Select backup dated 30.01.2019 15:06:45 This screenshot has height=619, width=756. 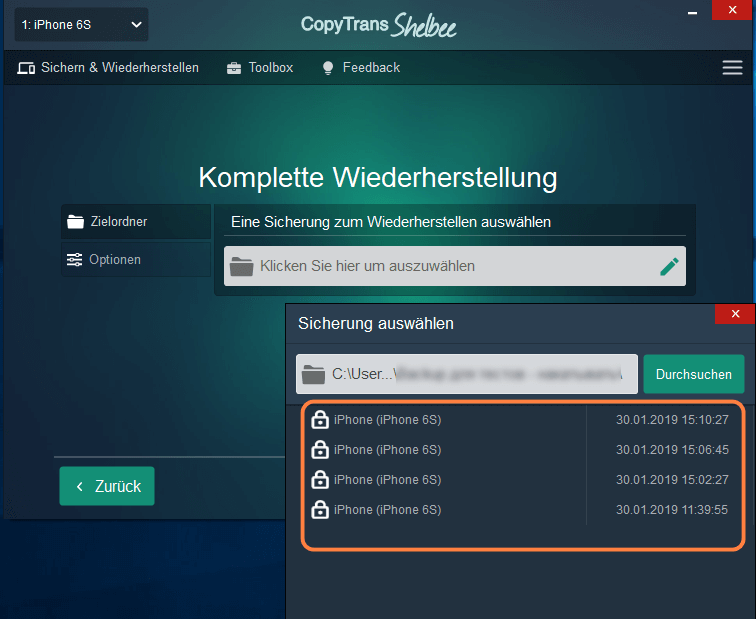tap(519, 450)
